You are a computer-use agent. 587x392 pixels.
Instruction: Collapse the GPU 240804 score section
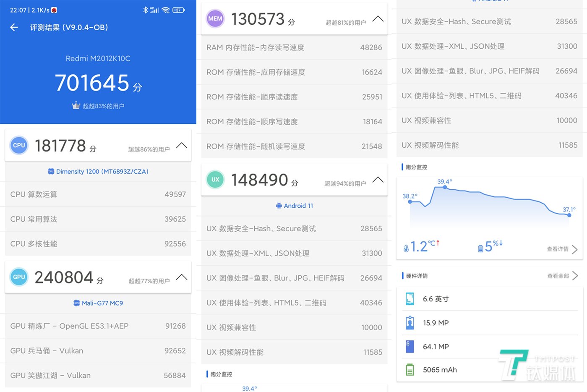[x=182, y=277]
